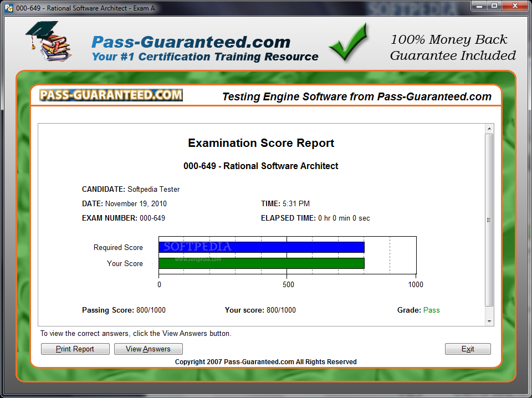Viewport: 532px width, 398px height.
Task: Click the 'Passing Score: 800/1000' text
Action: pyautogui.click(x=124, y=310)
